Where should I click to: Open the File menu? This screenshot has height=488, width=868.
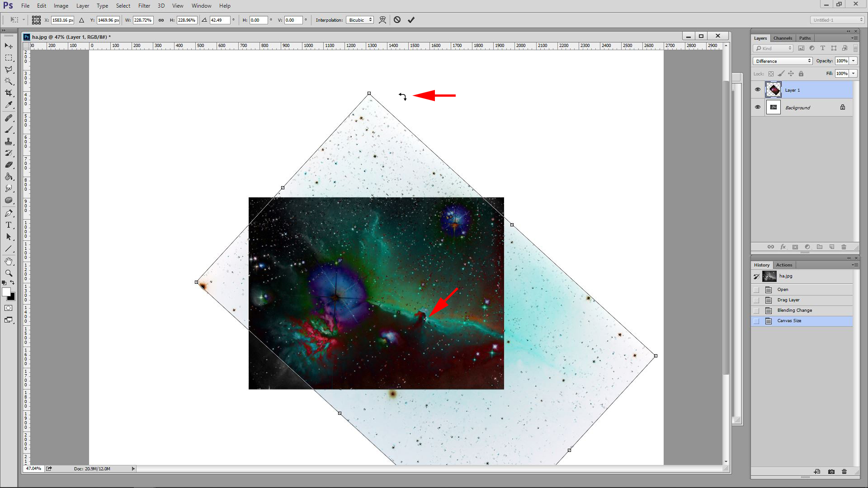pos(25,6)
